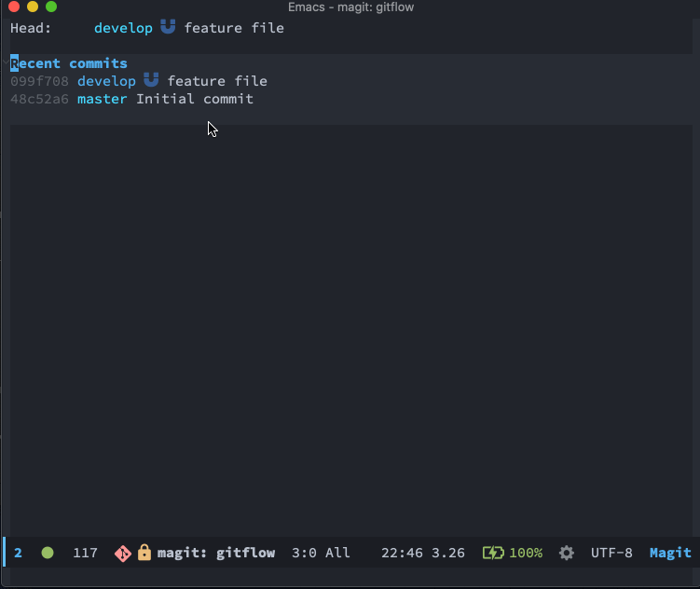Click the green status dot in modeline

tap(48, 553)
